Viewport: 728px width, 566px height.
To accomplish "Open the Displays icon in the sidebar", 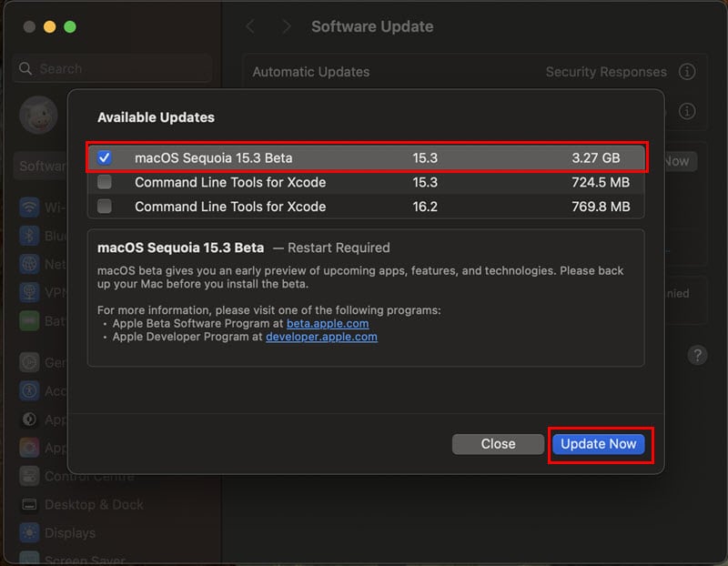I will pos(29,533).
